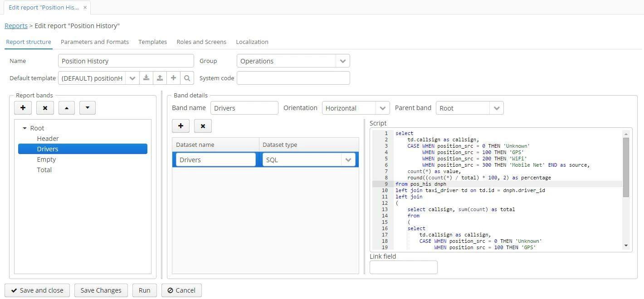Viewport: 644px width, 299px height.
Task: Run the report
Action: tap(144, 290)
